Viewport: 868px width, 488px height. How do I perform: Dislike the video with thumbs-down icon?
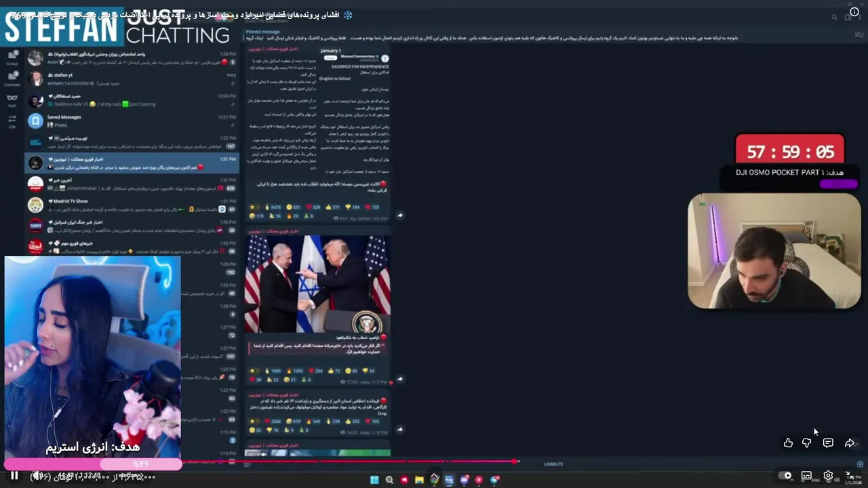coord(807,443)
